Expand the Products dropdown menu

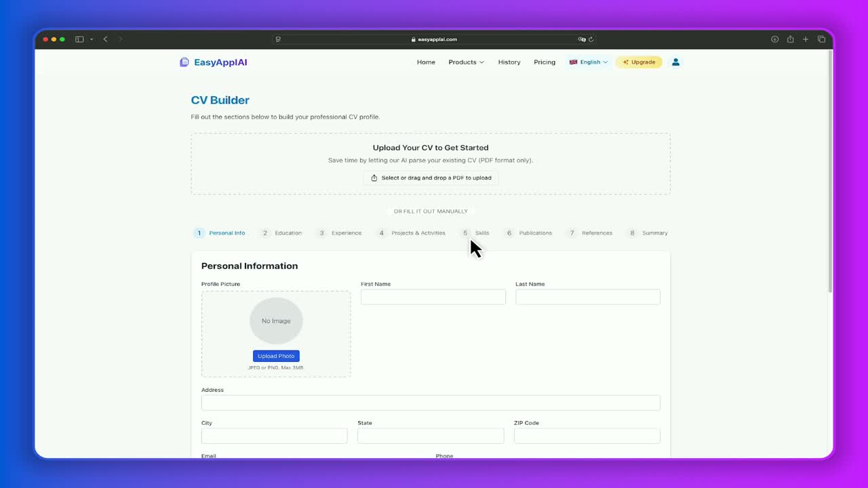click(466, 62)
